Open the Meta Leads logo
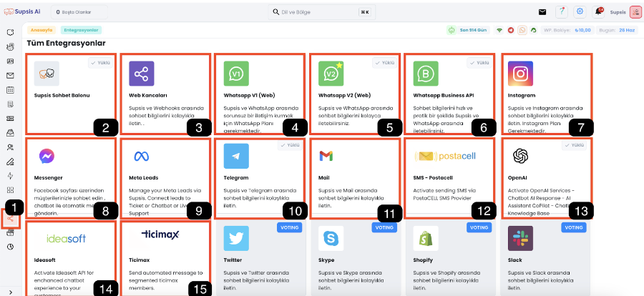The image size is (644, 296). click(141, 156)
